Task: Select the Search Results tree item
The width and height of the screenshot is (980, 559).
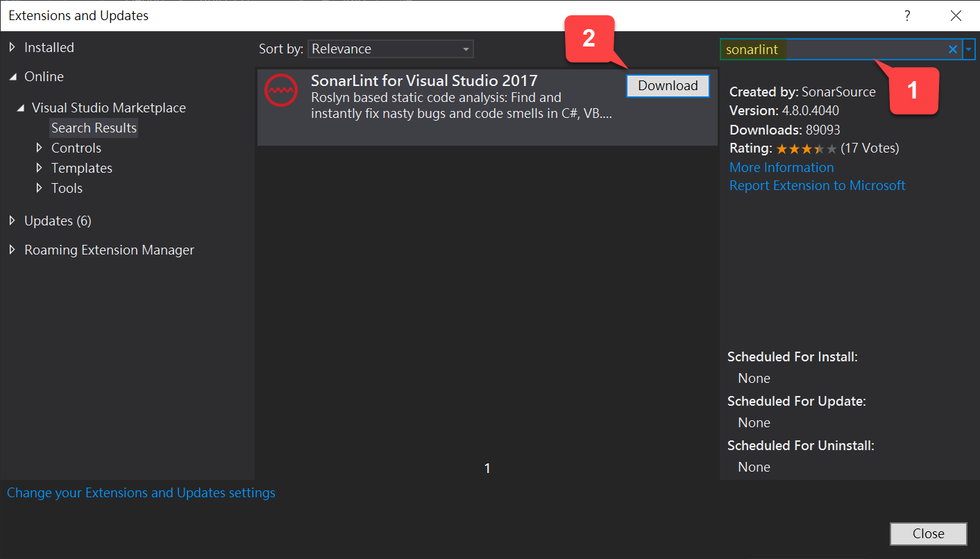Action: [x=93, y=128]
